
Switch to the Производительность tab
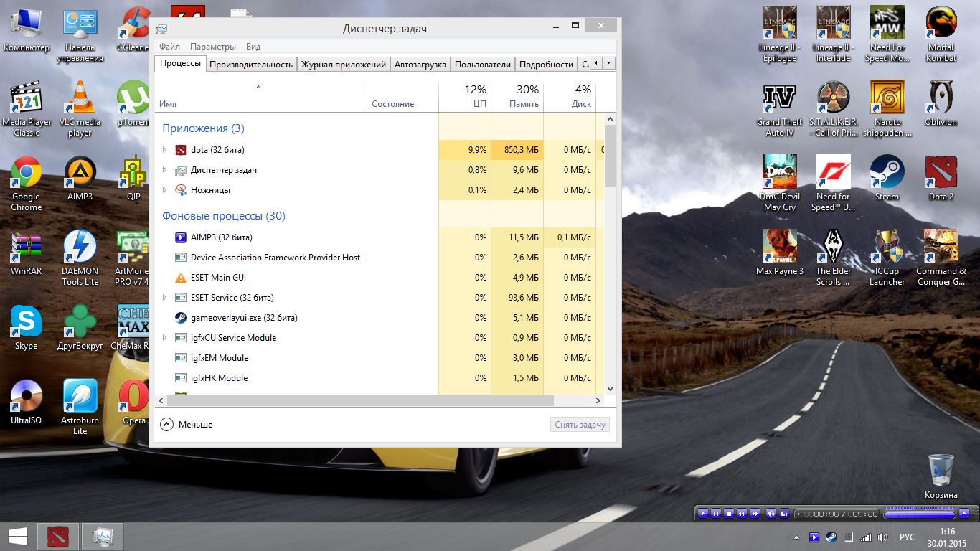click(x=251, y=64)
